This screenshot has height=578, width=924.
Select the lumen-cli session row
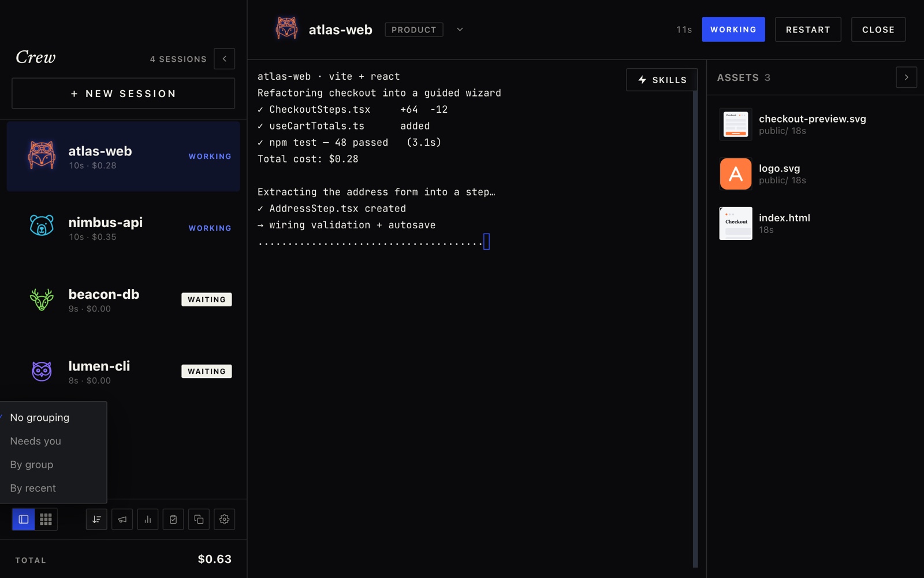point(124,371)
